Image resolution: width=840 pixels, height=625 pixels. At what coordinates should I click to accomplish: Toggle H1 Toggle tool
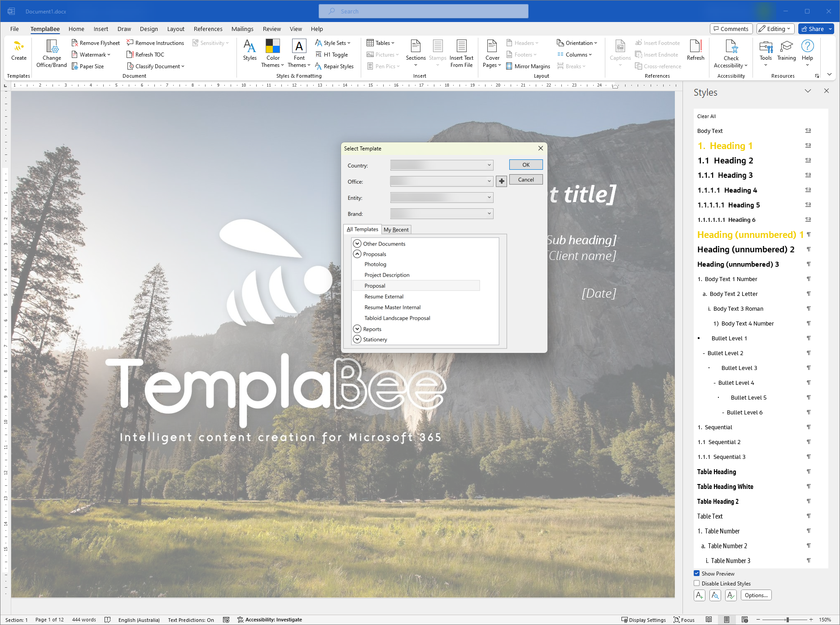(332, 54)
